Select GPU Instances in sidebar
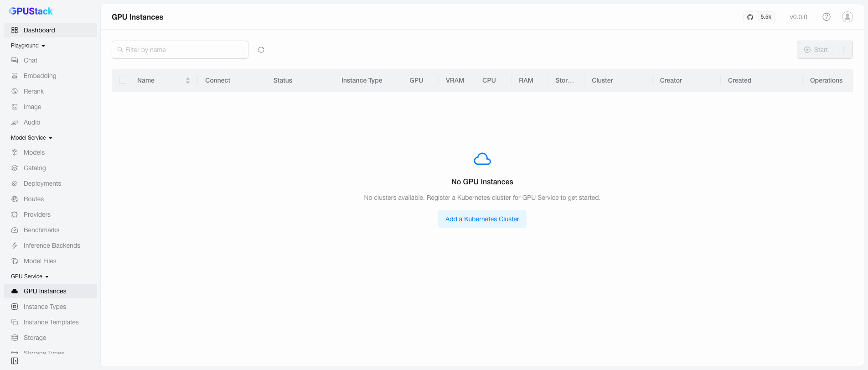This screenshot has height=370, width=868. 50,291
